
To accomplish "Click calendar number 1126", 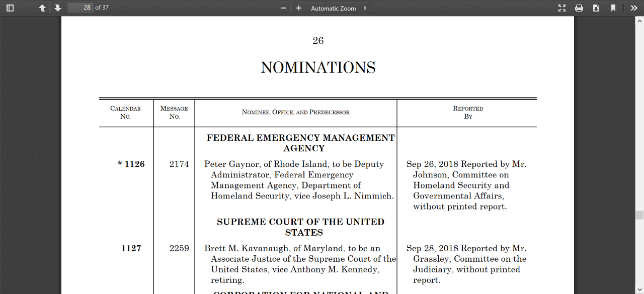I will pyautogui.click(x=131, y=164).
